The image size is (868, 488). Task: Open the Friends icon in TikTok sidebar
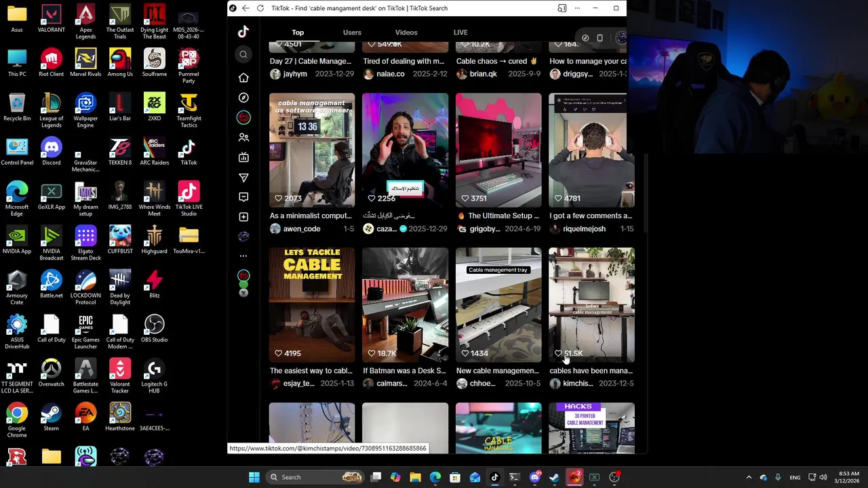tap(243, 138)
